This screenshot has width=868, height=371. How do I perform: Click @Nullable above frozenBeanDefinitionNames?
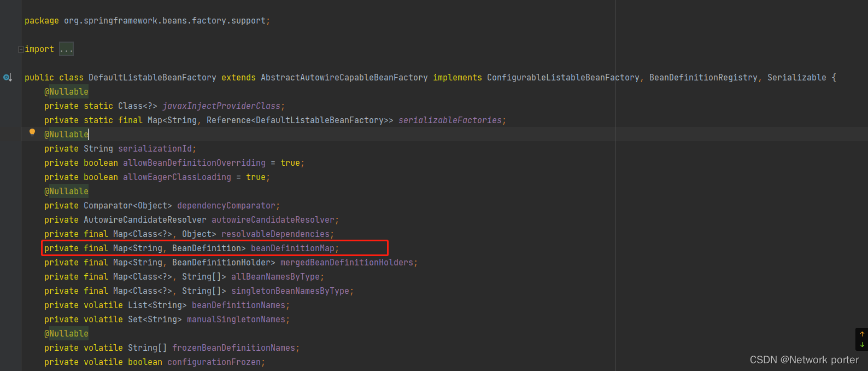(x=66, y=334)
